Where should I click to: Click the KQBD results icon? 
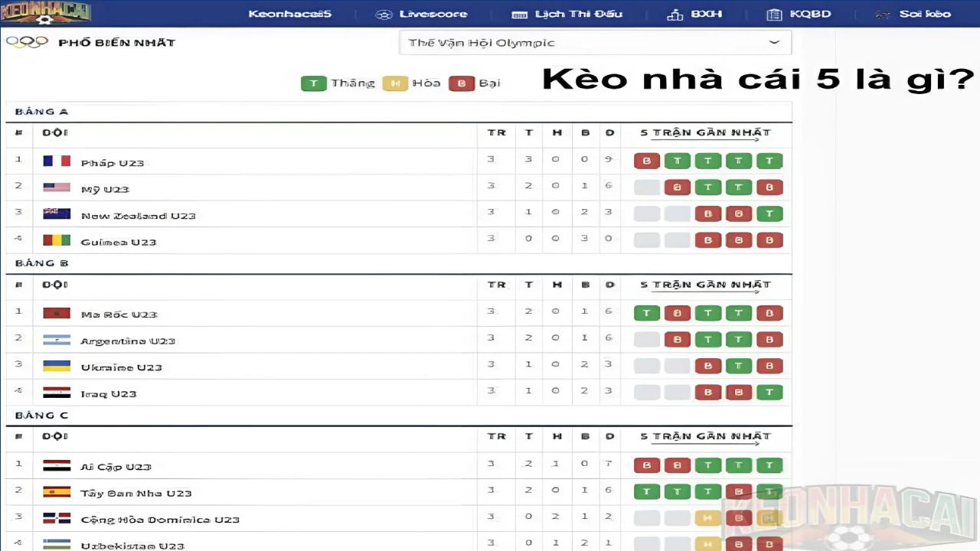click(774, 15)
